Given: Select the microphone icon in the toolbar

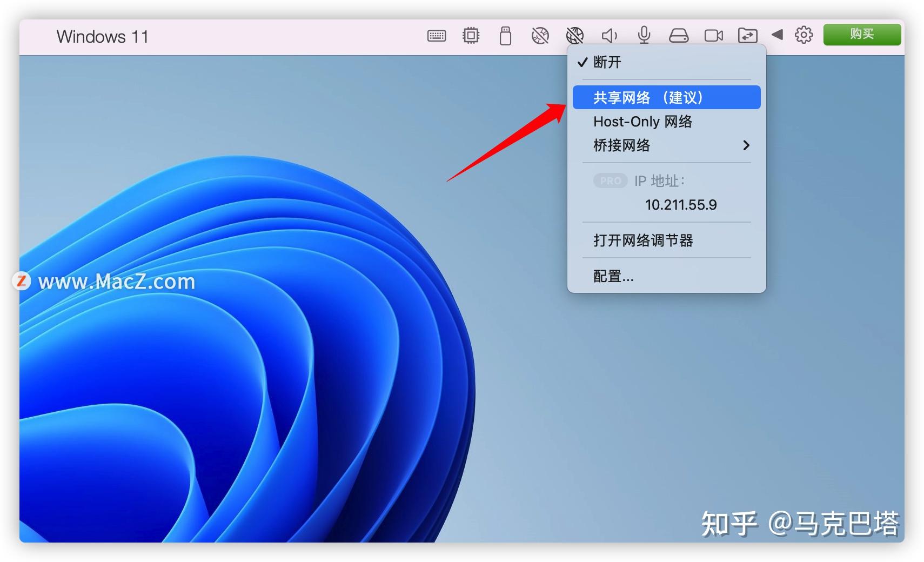Looking at the screenshot, I should tap(644, 35).
